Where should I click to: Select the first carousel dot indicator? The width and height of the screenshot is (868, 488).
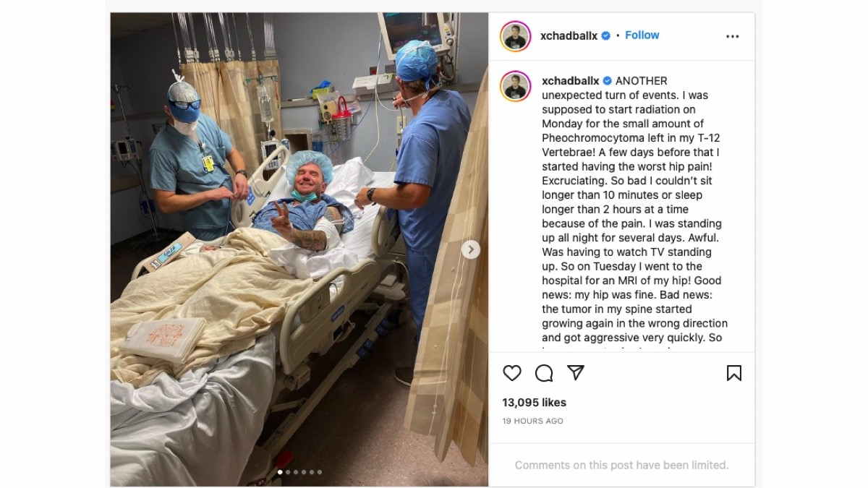pos(281,472)
